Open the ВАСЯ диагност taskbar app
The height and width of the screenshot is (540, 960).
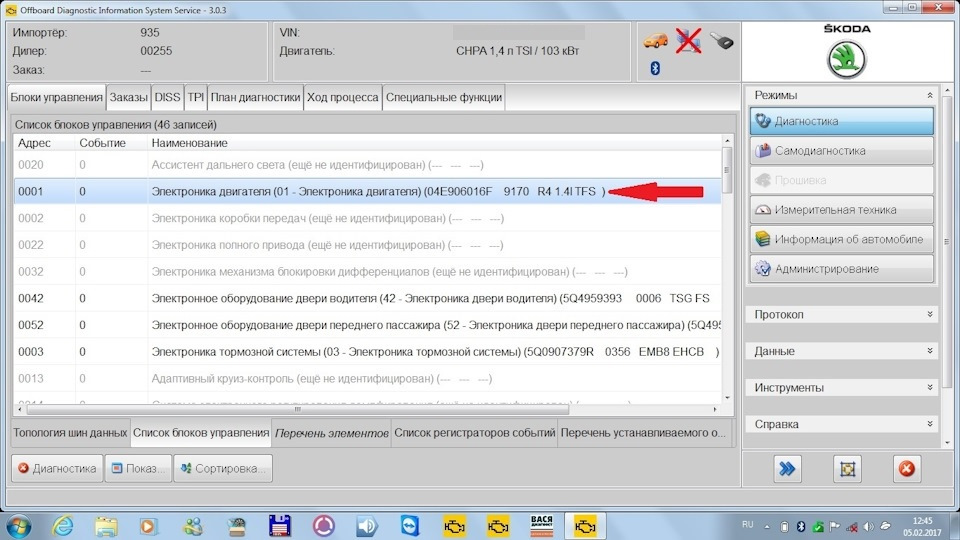coord(541,526)
